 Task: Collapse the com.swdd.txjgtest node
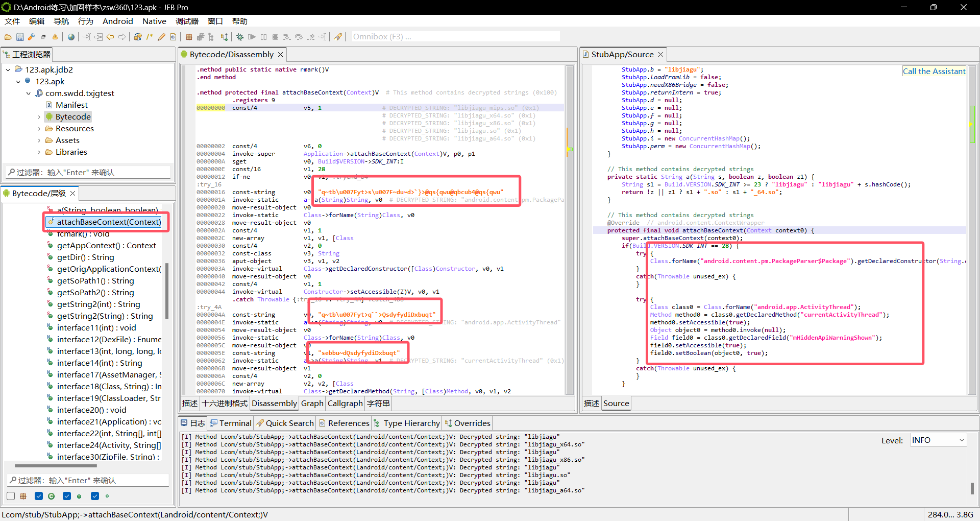click(x=29, y=93)
